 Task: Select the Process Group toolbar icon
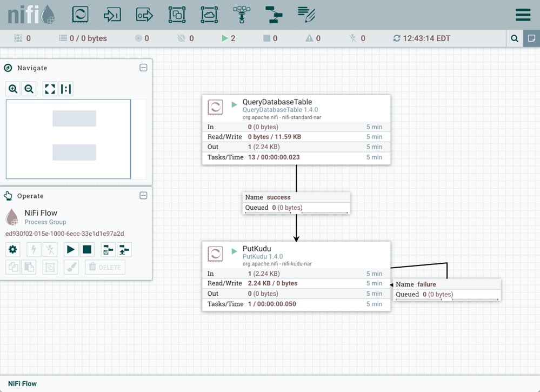pos(177,15)
